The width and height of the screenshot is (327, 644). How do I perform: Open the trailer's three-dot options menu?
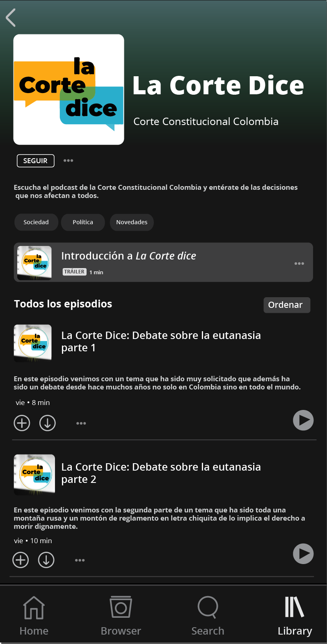coord(300,264)
